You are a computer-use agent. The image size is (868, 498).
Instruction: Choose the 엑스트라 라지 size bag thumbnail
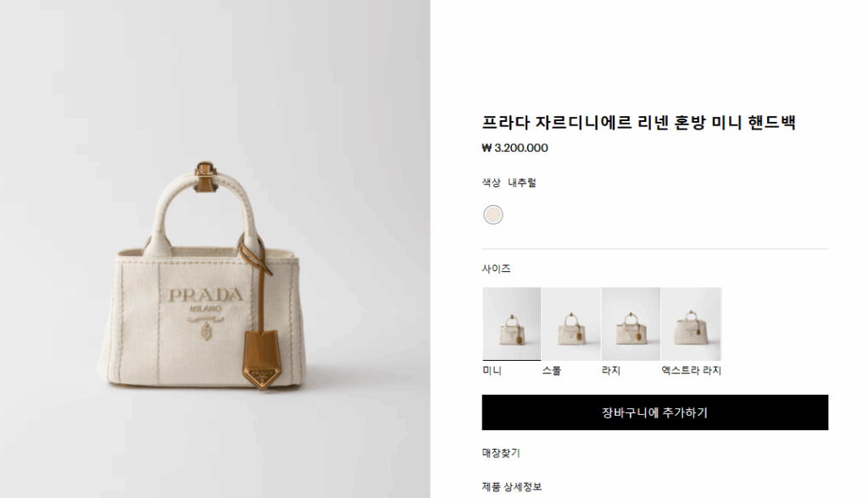coord(691,324)
